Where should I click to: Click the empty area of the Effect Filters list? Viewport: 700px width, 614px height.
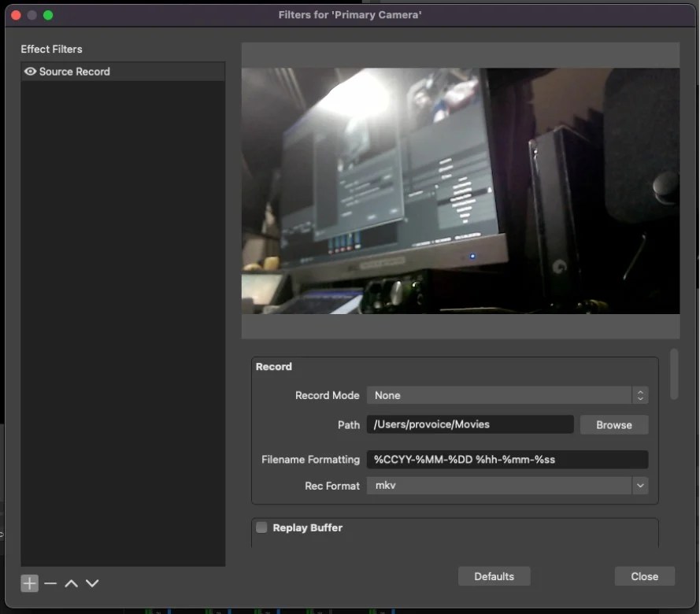coord(122,315)
